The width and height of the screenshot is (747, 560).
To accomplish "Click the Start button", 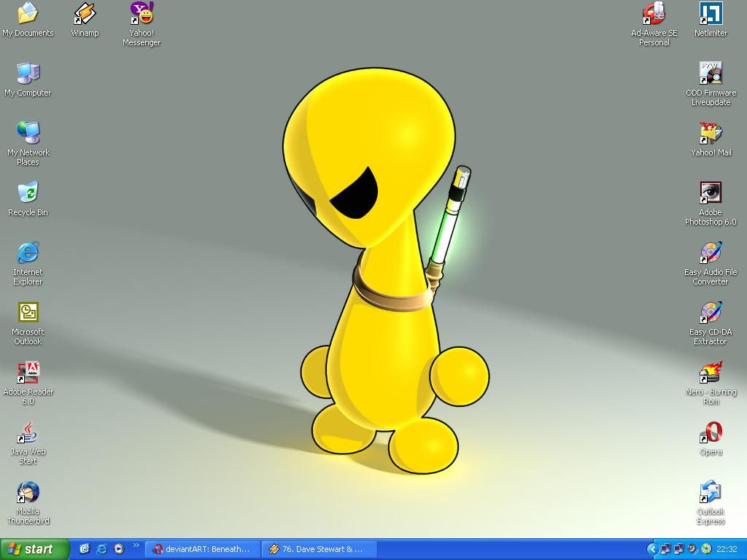I will coord(34,549).
